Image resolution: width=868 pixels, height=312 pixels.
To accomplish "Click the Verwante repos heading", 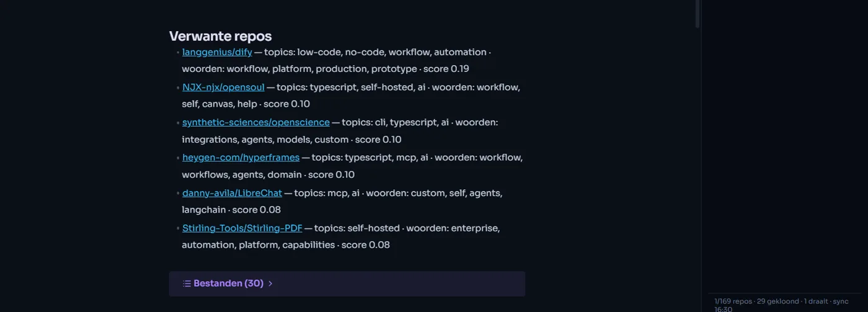I will [x=220, y=36].
